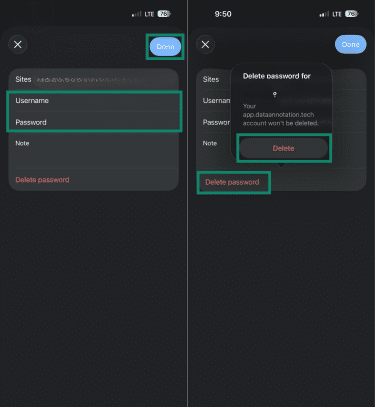Viewport: 375px width, 407px height.
Task: Tap Delete password on the right screen
Action: (232, 182)
